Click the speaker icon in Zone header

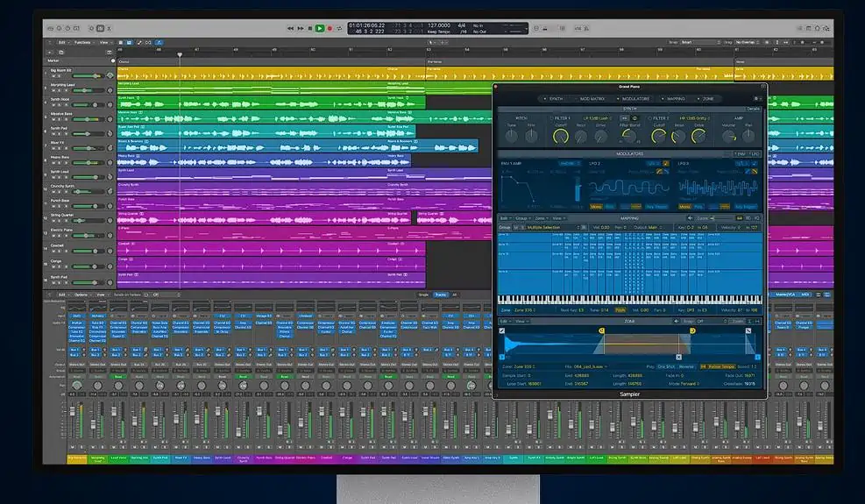click(676, 322)
